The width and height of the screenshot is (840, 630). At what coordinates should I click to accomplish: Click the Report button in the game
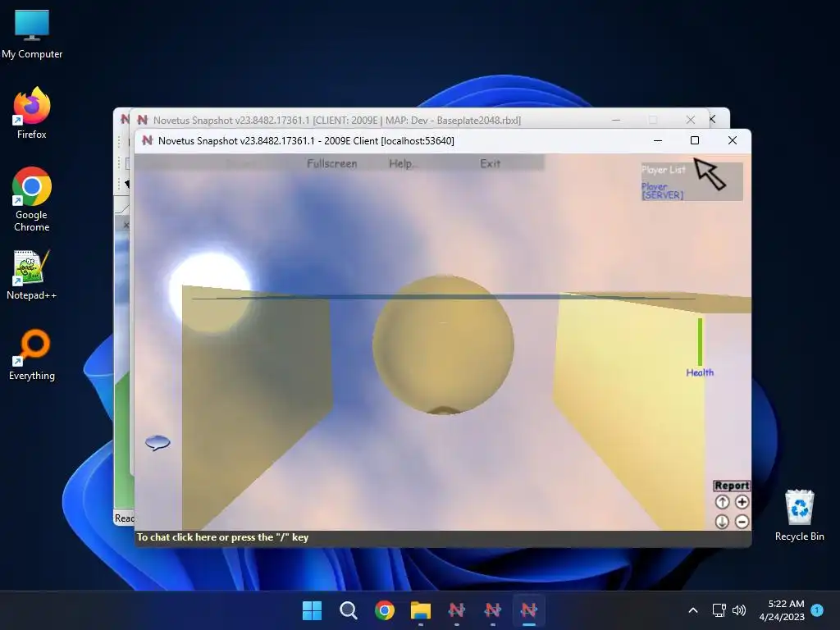point(732,486)
